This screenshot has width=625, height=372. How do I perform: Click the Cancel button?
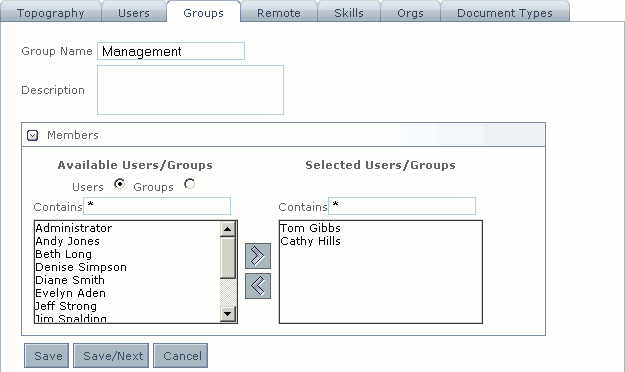(x=181, y=356)
